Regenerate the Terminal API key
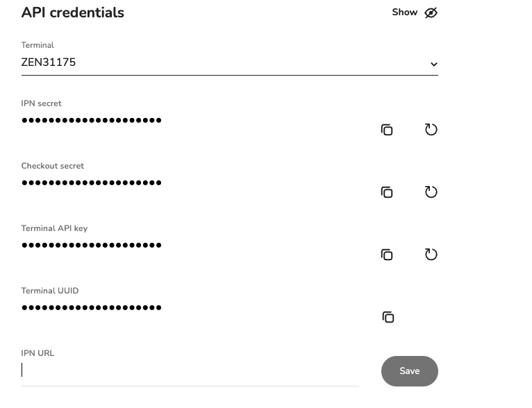532x408 pixels. point(431,255)
